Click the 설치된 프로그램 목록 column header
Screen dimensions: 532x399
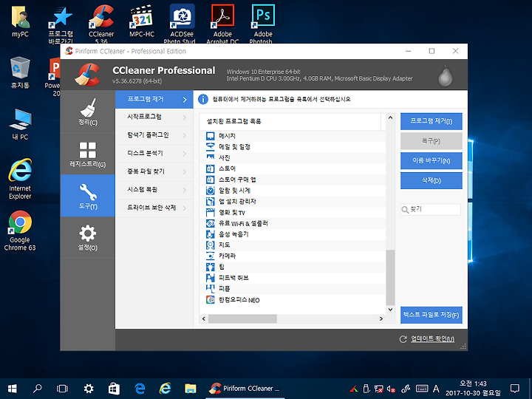290,121
